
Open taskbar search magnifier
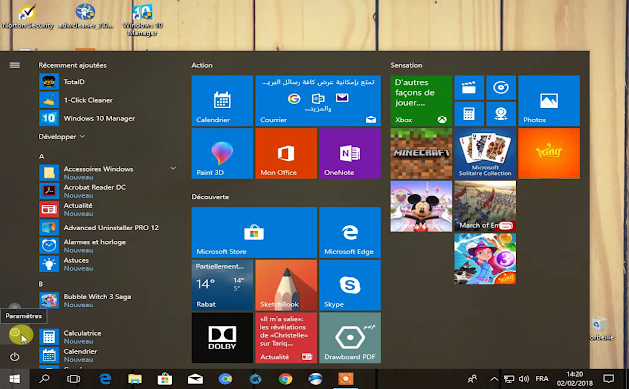45,379
